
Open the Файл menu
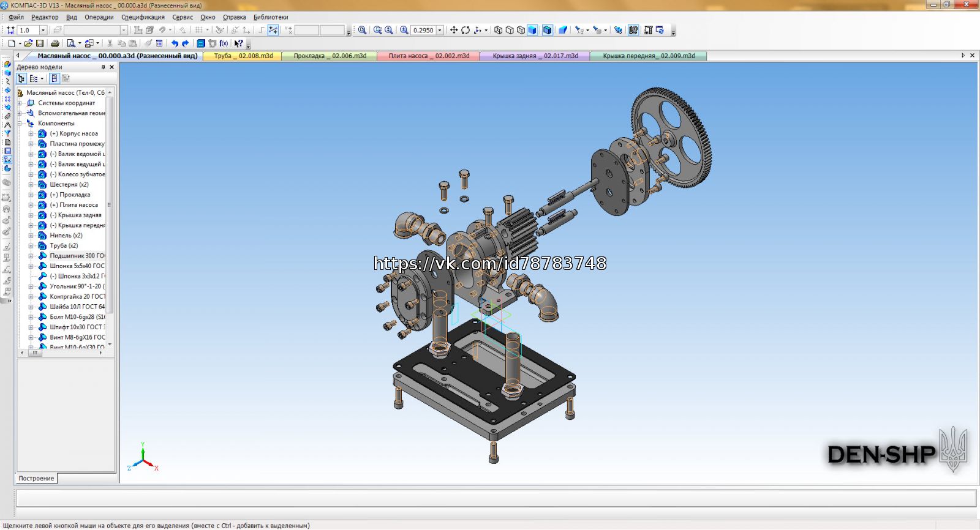[17, 17]
